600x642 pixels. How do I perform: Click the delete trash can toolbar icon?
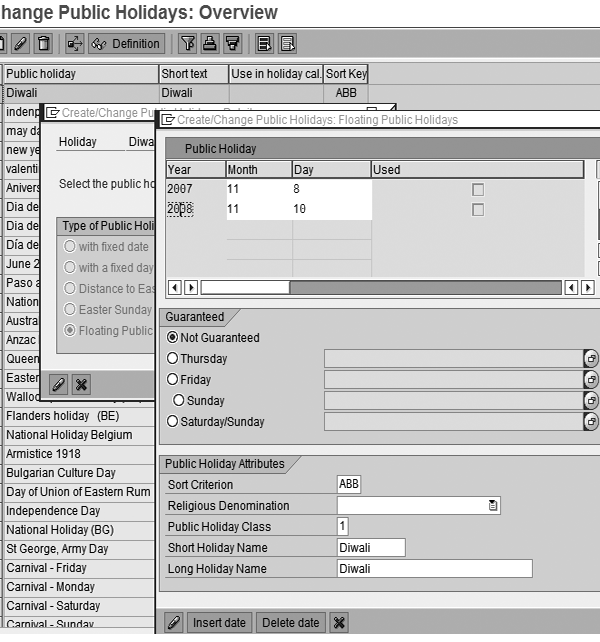42,44
